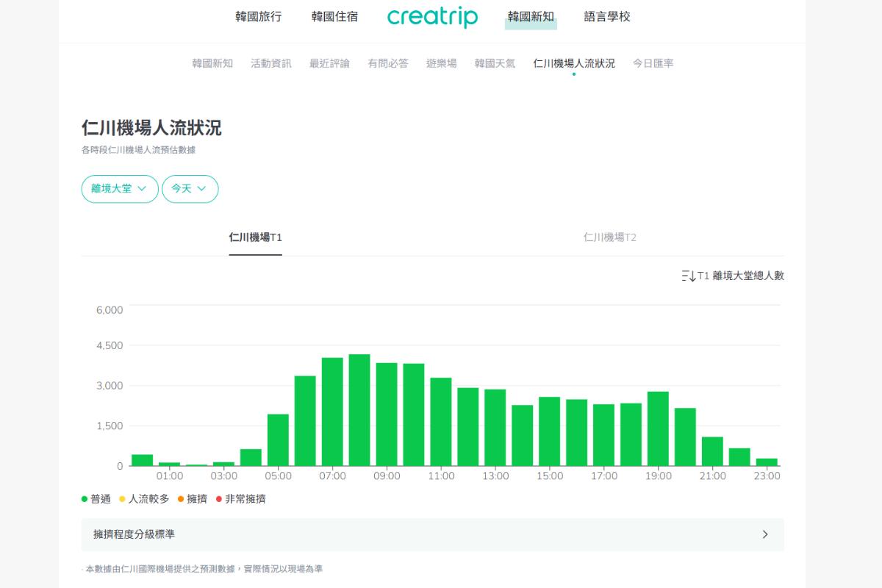Toggle the green 普通 legend item
The image size is (882, 588).
(96, 499)
